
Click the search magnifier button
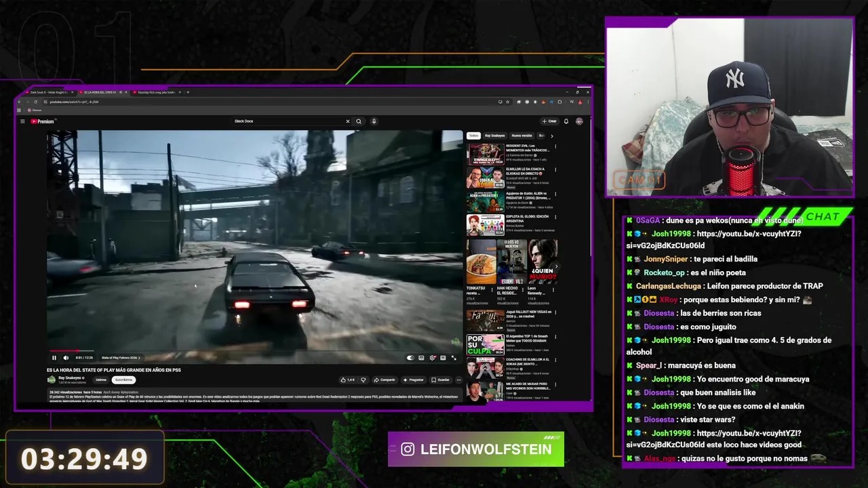click(x=359, y=121)
